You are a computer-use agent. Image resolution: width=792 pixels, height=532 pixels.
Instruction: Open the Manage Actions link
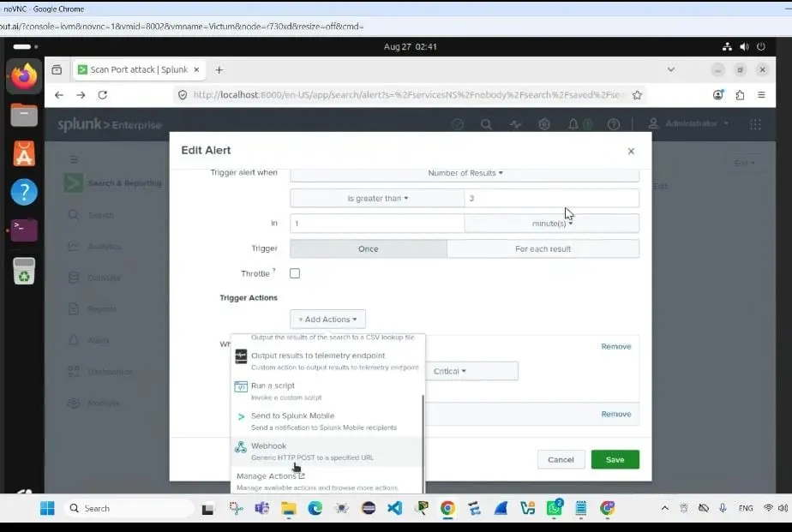click(270, 476)
